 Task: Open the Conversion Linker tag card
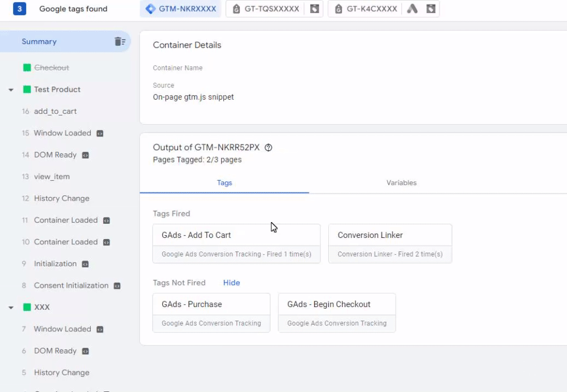pos(390,244)
